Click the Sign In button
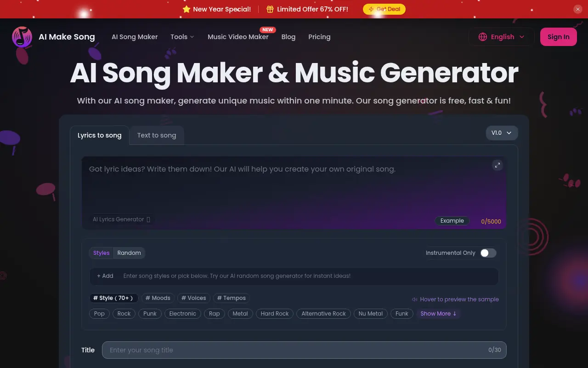Image resolution: width=588 pixels, height=368 pixels. (558, 37)
